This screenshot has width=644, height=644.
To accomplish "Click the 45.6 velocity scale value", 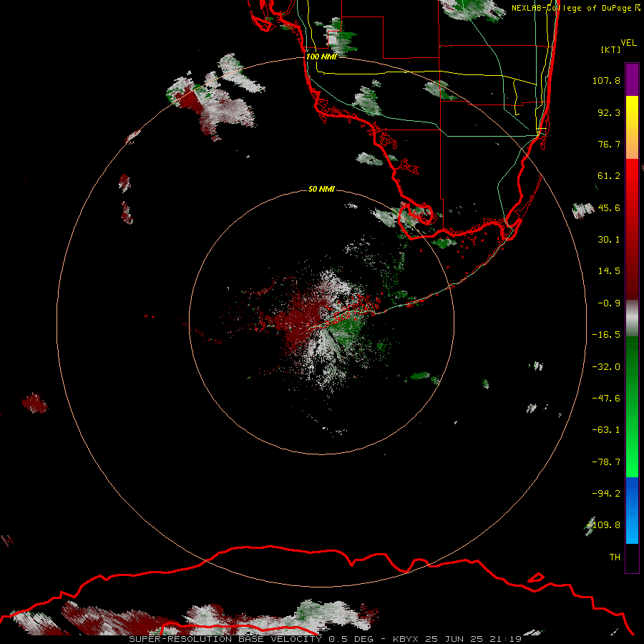I will pos(609,208).
